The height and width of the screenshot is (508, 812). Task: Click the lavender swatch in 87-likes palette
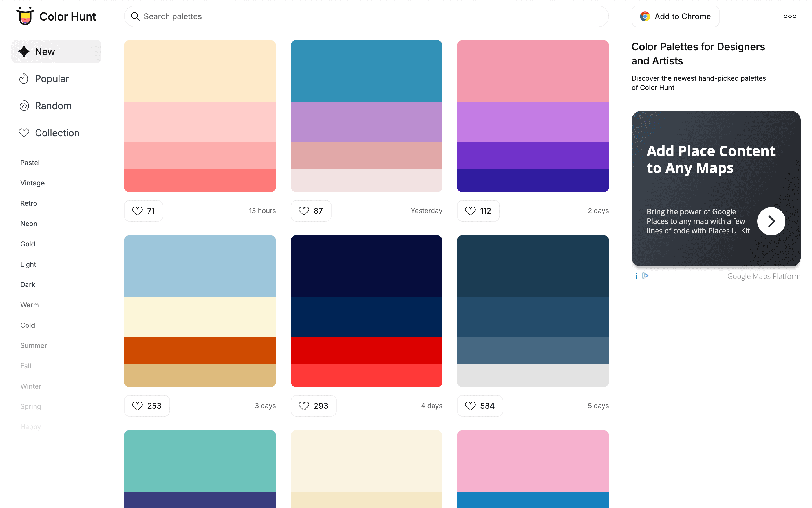pos(367,122)
